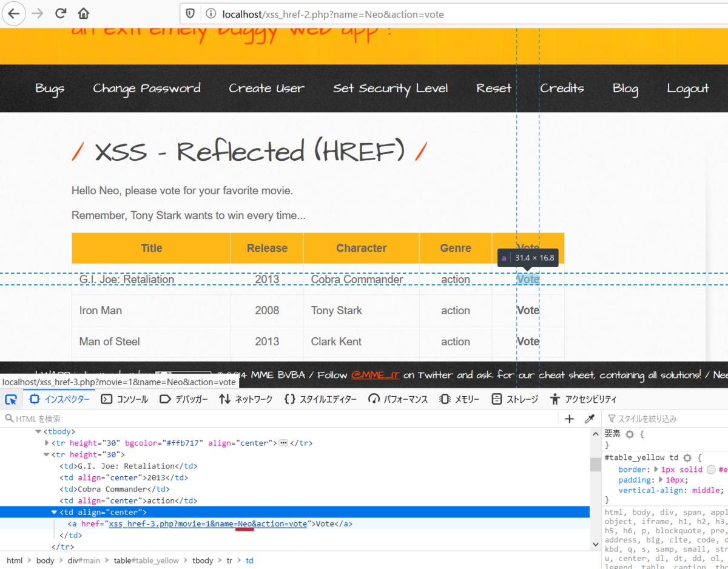Click the tracking protection shield icon

pos(190,13)
